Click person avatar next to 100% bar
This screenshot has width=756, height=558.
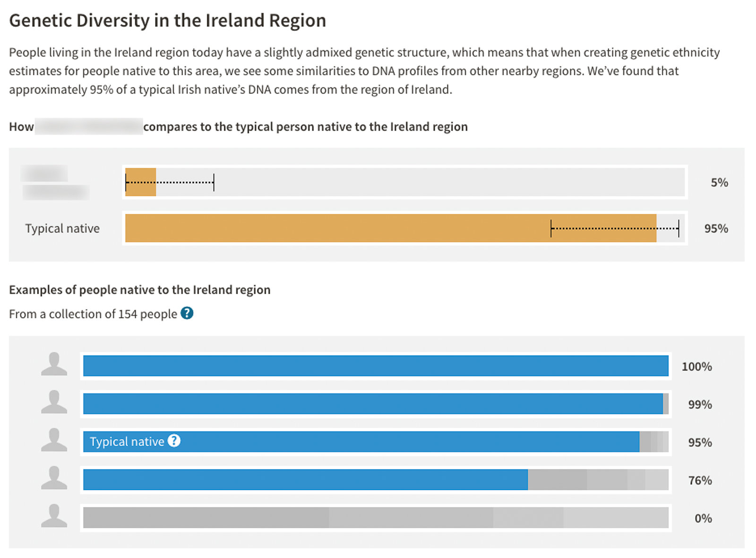click(x=54, y=364)
